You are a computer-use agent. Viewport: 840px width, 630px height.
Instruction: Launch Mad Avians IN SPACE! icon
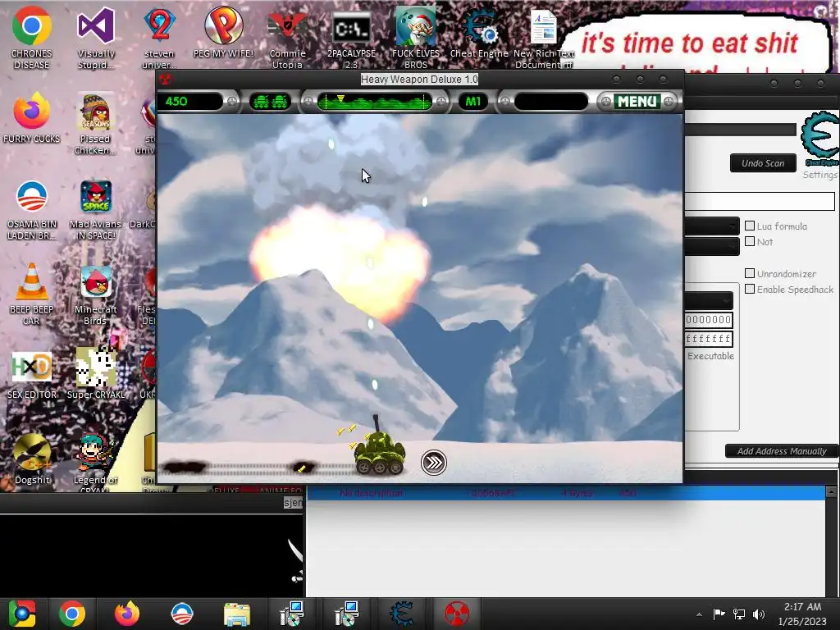(95, 209)
